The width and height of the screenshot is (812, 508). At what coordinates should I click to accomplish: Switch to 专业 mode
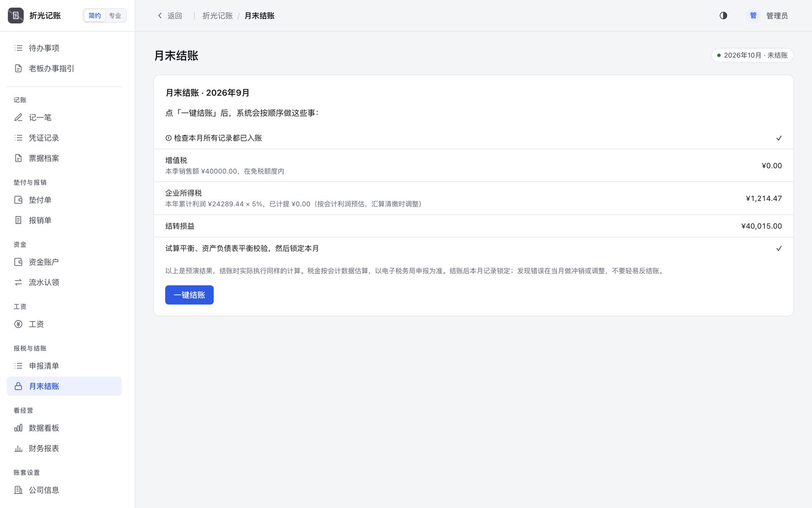coord(115,16)
